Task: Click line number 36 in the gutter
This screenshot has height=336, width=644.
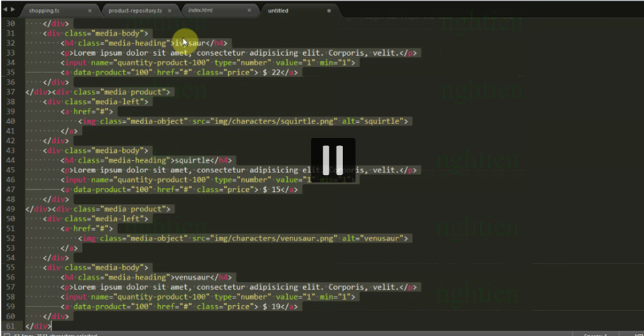Action: (9, 92)
